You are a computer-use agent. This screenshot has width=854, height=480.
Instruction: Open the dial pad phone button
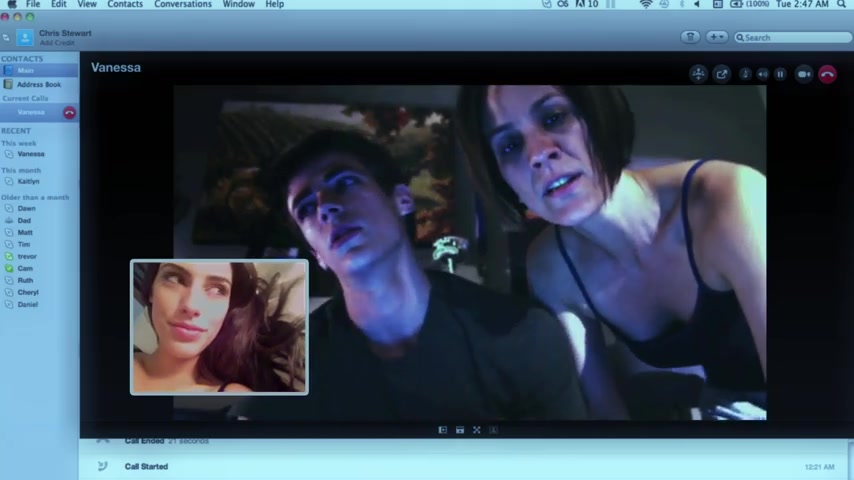tap(690, 37)
